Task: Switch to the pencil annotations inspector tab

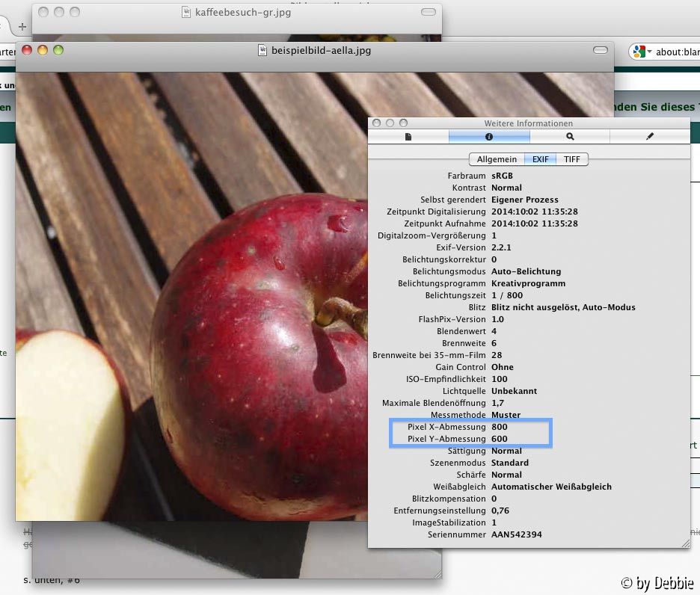Action: pos(649,137)
